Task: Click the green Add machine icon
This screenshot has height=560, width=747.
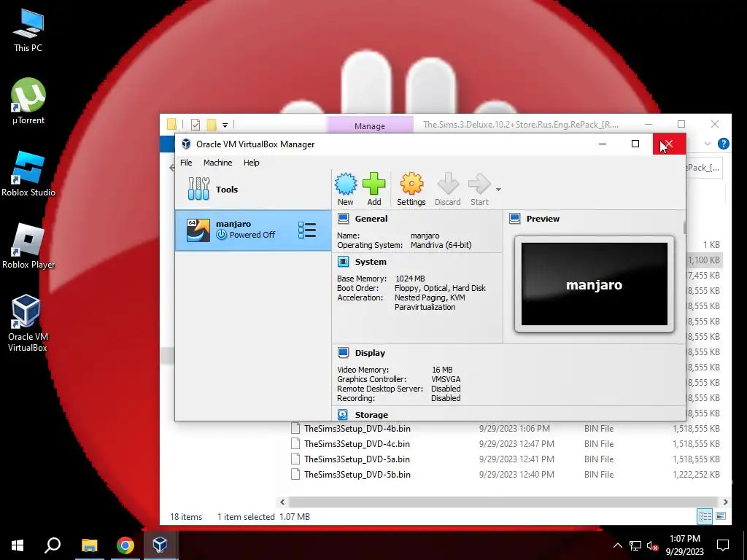Action: [374, 184]
